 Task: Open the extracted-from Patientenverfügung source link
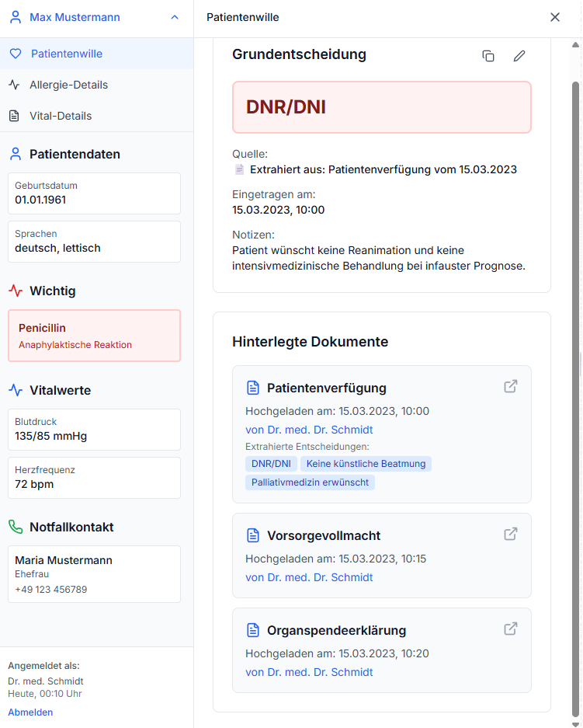(x=383, y=169)
